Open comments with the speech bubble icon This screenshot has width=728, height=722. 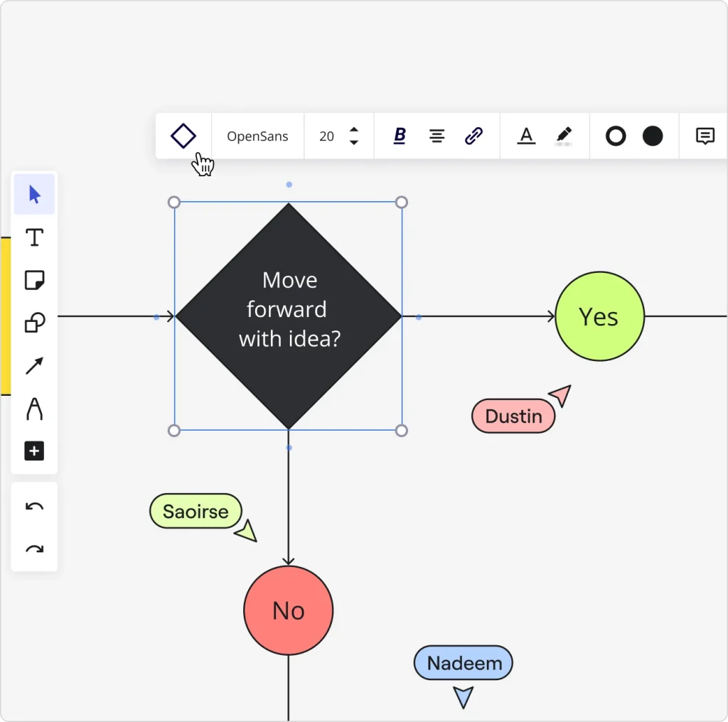pos(705,136)
